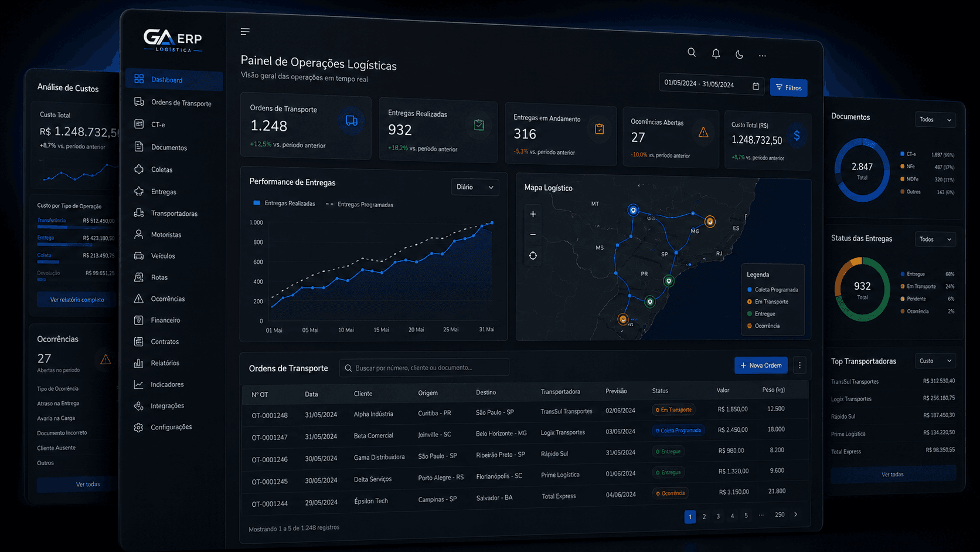The height and width of the screenshot is (552, 980).
Task: Open notifications bell icon
Action: (x=716, y=53)
